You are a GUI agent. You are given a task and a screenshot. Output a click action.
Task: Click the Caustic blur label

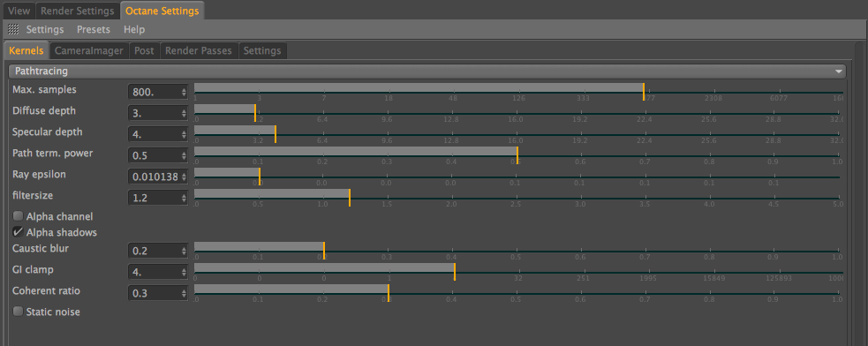41,248
